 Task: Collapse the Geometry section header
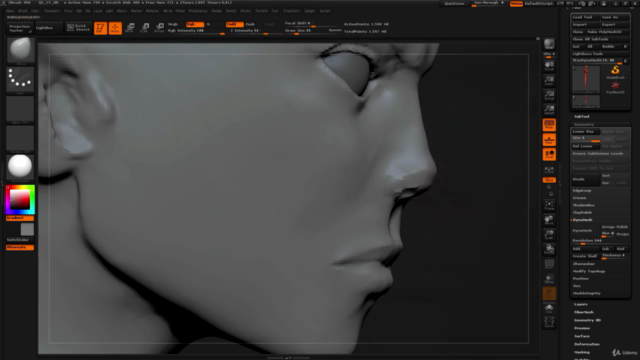584,124
